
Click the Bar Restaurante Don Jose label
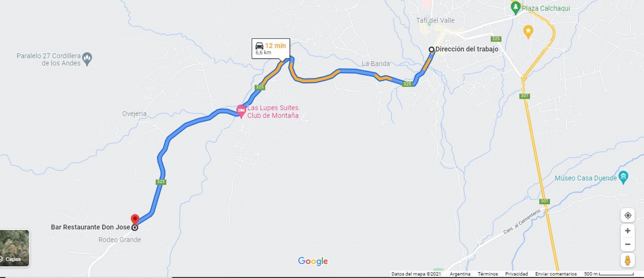tap(90, 227)
